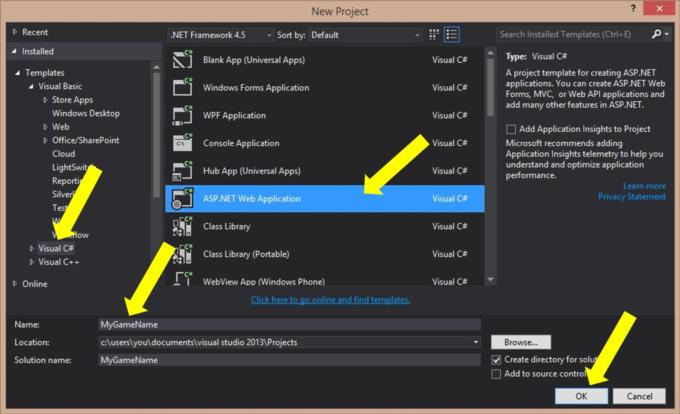Click the Solution name input field
The width and height of the screenshot is (680, 414).
[289, 360]
